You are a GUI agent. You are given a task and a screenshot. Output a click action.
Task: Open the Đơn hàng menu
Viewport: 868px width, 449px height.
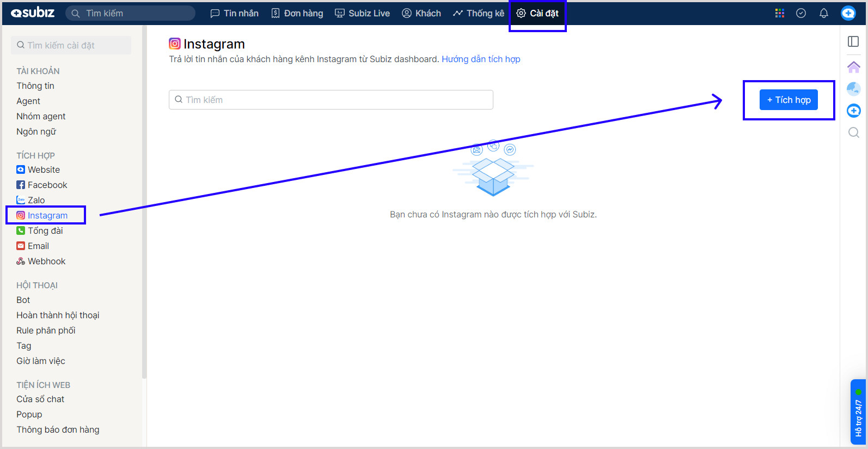point(297,13)
